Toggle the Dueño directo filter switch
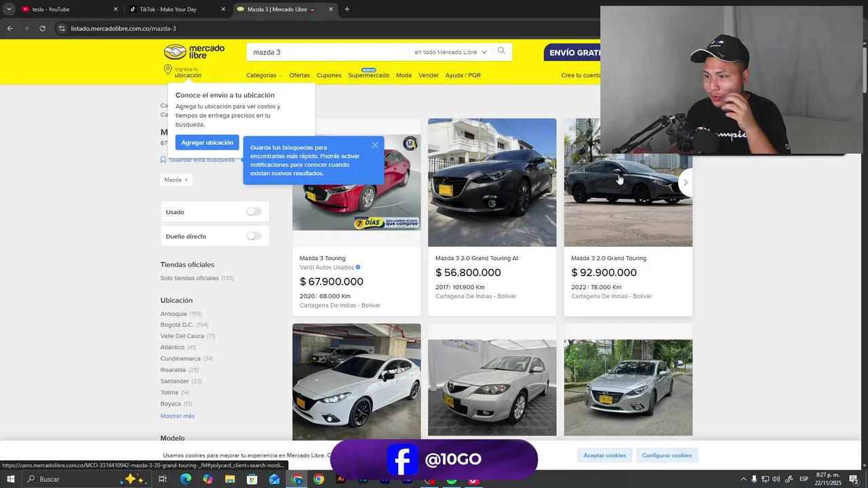 (x=254, y=236)
